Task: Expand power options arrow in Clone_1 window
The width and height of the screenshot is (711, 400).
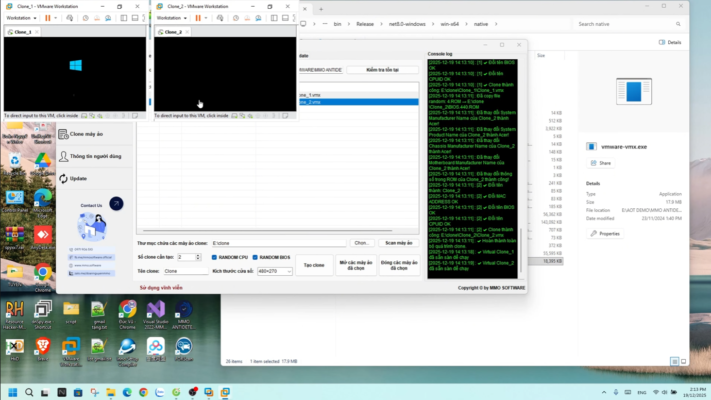Action: click(x=56, y=18)
